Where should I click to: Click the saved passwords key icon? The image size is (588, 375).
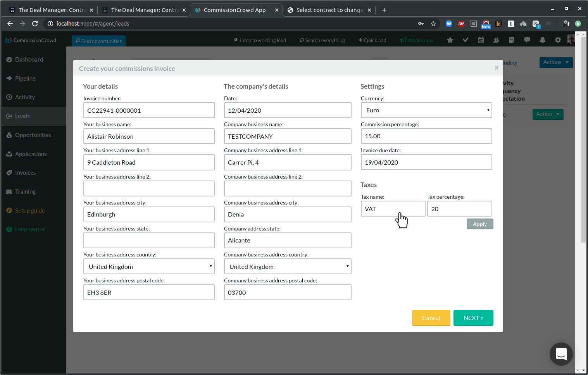[x=421, y=24]
